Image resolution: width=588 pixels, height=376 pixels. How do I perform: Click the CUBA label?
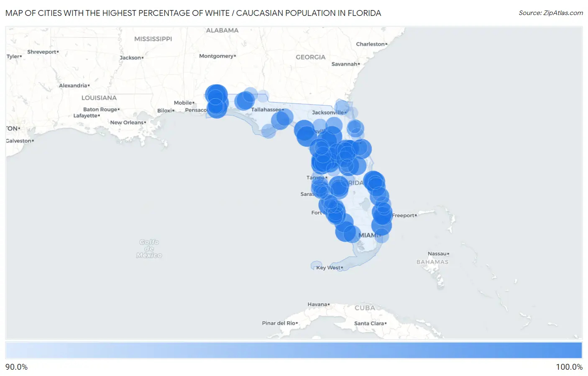(365, 308)
